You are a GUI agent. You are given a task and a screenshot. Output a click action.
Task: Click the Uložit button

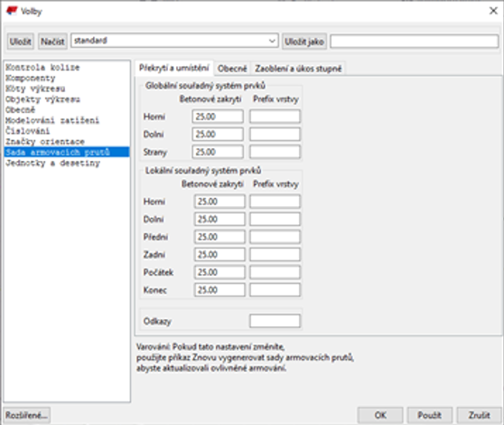[x=20, y=42]
